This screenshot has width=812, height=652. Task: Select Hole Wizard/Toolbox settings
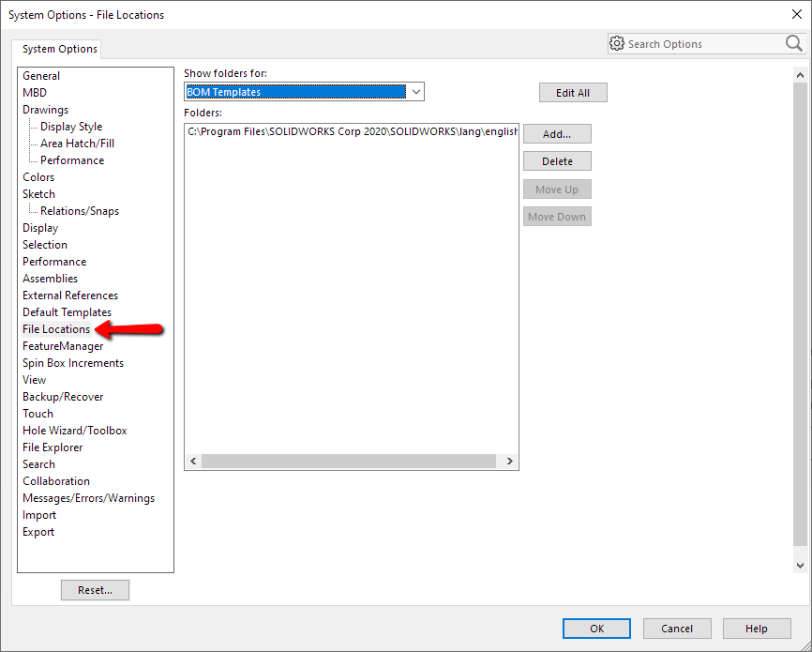[75, 431]
